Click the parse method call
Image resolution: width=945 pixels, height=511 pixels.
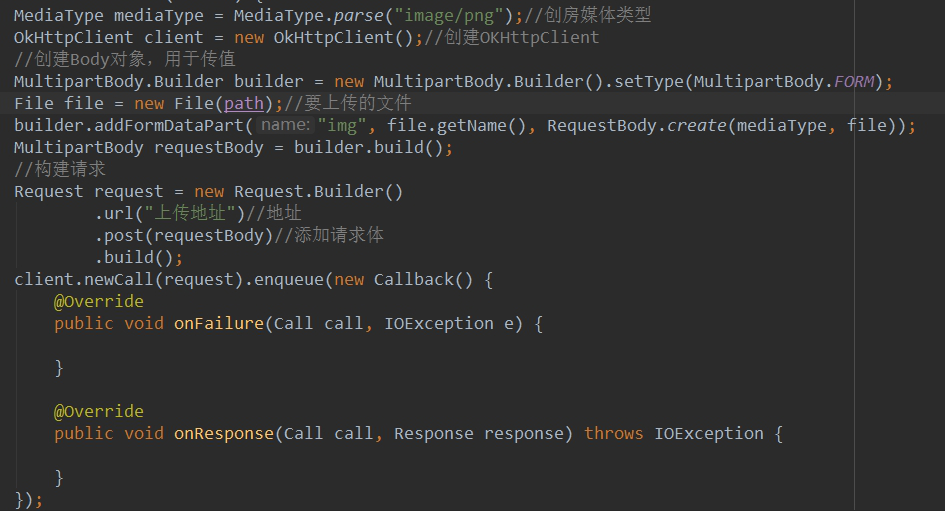pyautogui.click(x=358, y=15)
